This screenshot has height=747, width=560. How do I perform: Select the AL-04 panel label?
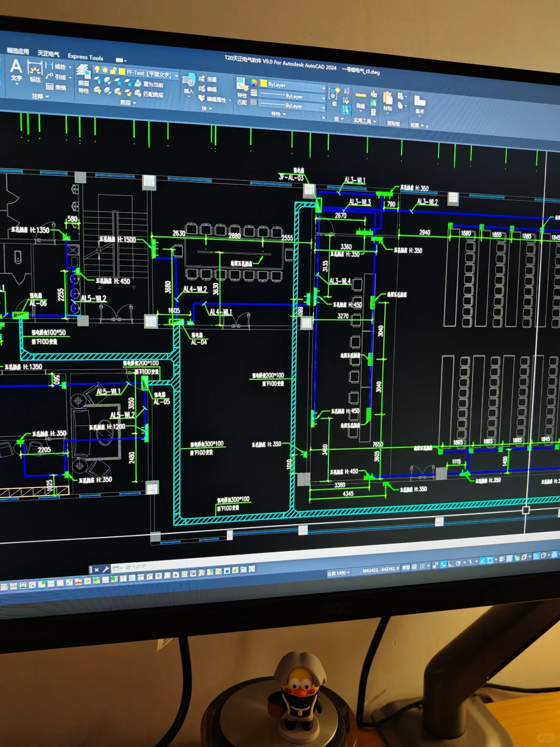pyautogui.click(x=199, y=342)
